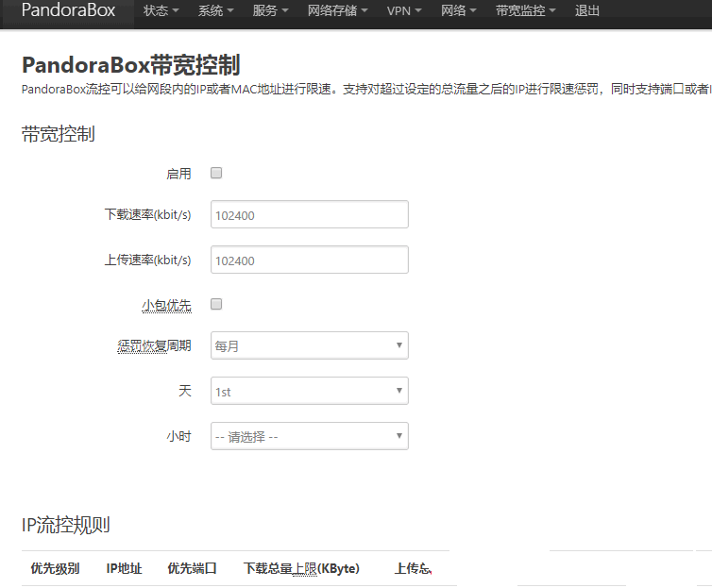
Task: Open the VPN menu
Action: coord(404,11)
